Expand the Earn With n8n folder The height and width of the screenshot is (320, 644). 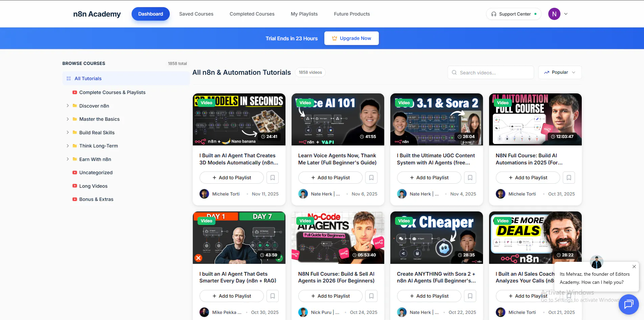tap(68, 159)
